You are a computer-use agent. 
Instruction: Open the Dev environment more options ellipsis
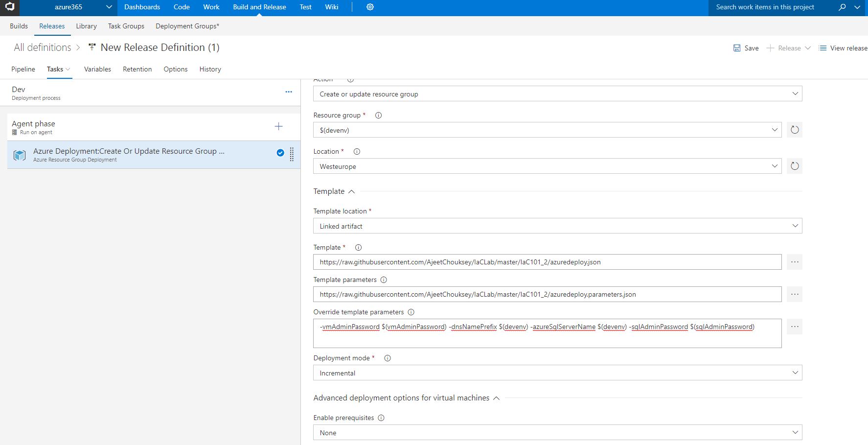(x=289, y=92)
